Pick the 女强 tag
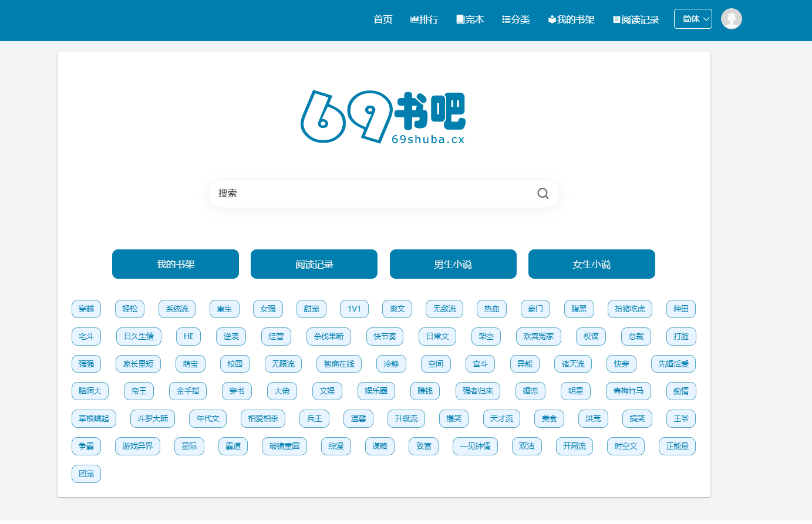 point(268,309)
